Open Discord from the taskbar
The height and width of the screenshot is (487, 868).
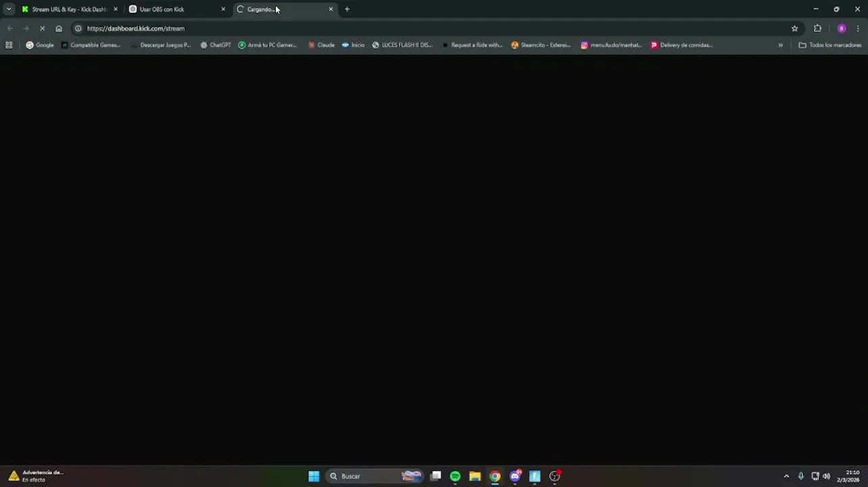[515, 476]
